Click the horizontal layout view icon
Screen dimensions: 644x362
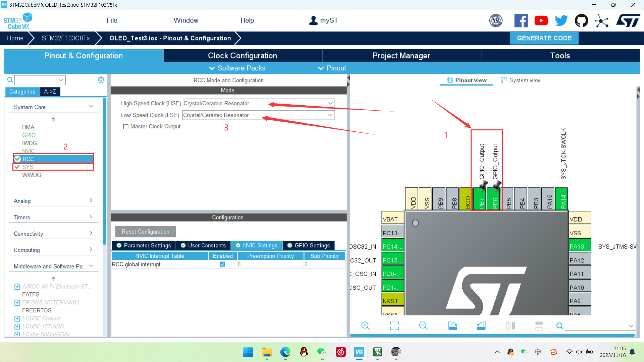[539, 326]
